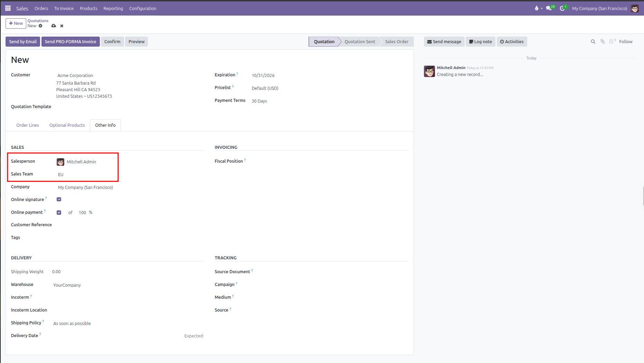
Task: Open Activities button in chatter
Action: click(x=512, y=42)
